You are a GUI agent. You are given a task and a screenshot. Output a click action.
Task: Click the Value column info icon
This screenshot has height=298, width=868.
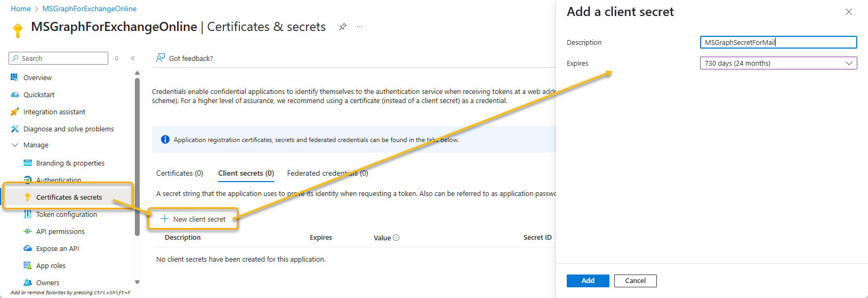pos(396,238)
